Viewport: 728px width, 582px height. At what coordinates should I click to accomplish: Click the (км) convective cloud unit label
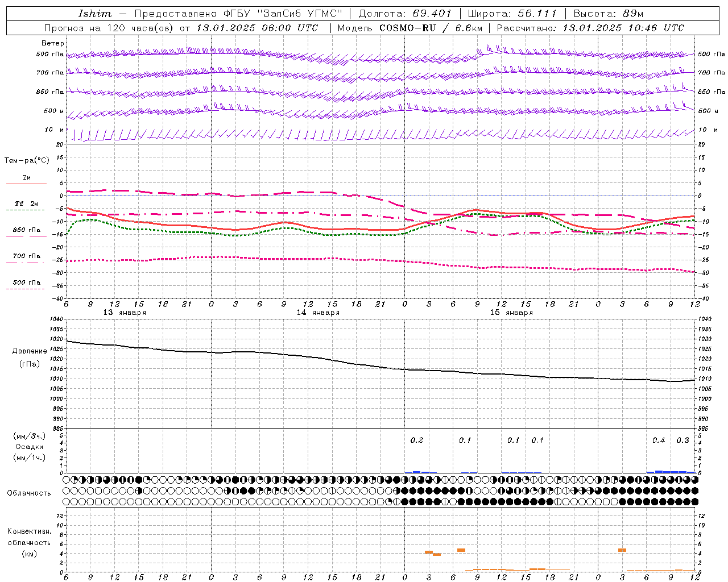[x=29, y=554]
